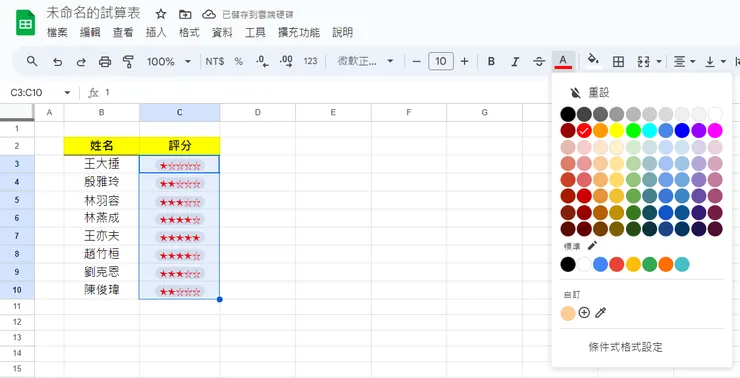Image resolution: width=740 pixels, height=378 pixels.
Task: Choose the magenta swatch
Action: [x=715, y=130]
